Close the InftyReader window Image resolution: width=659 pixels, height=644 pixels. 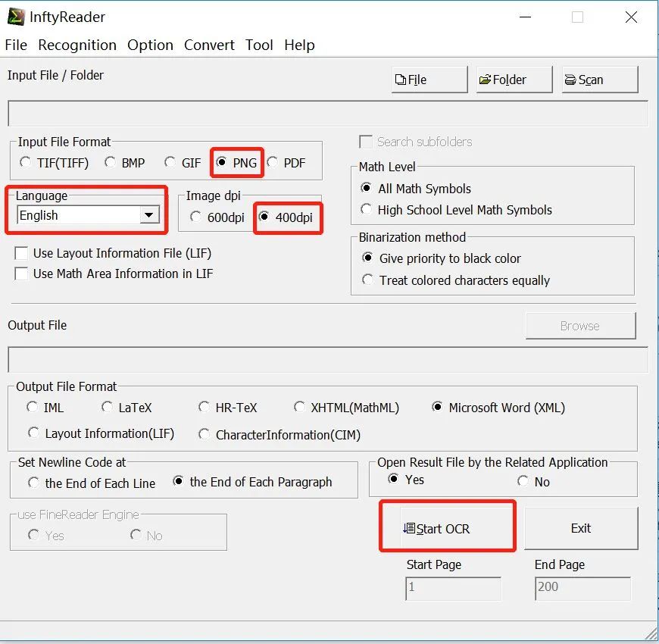click(631, 17)
